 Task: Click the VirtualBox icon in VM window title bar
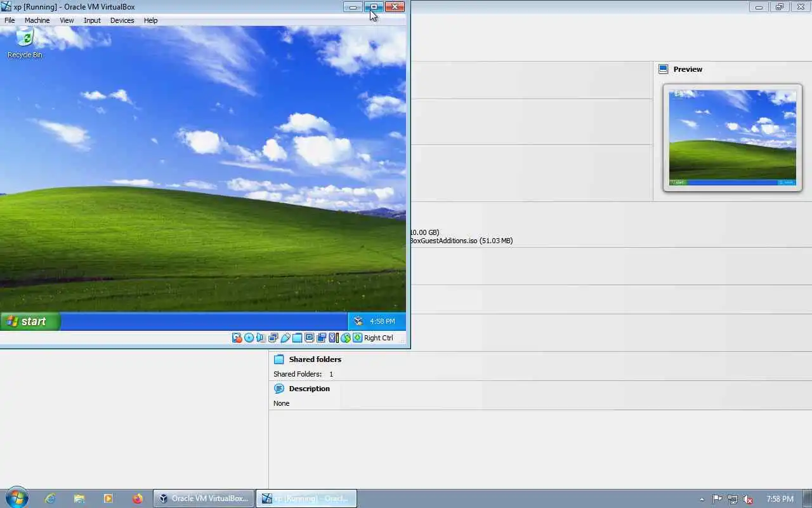pos(6,7)
